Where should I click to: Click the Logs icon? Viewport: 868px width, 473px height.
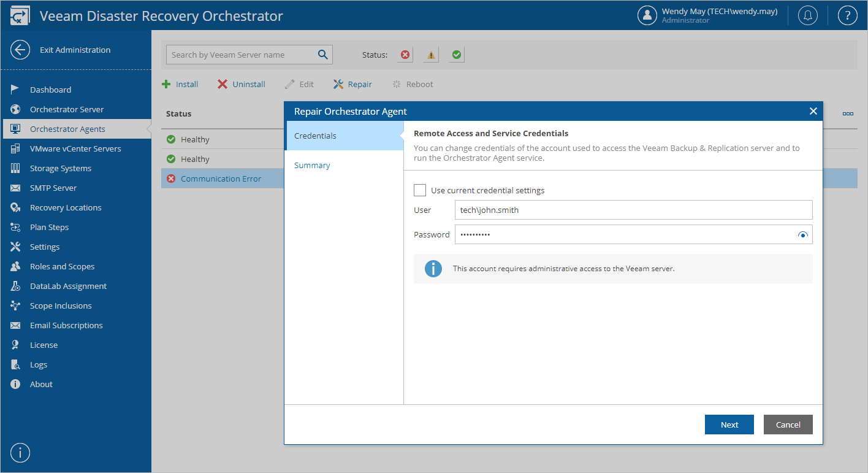point(16,364)
